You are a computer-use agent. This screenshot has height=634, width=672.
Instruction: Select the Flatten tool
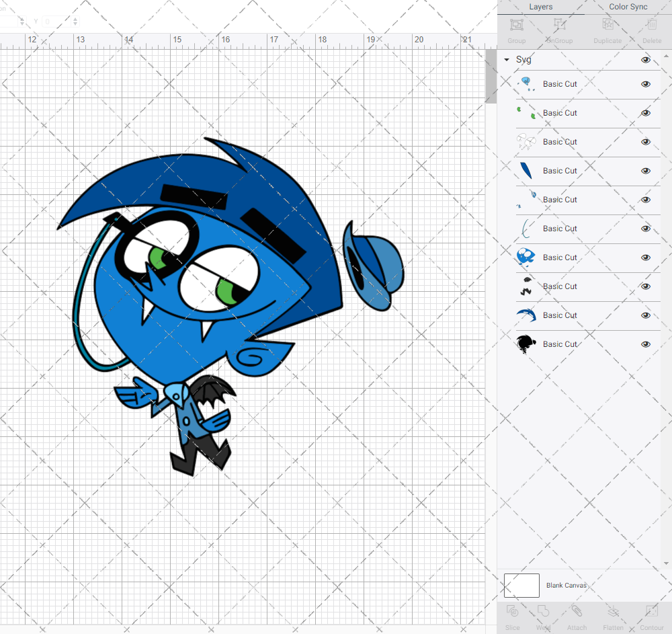tap(614, 611)
